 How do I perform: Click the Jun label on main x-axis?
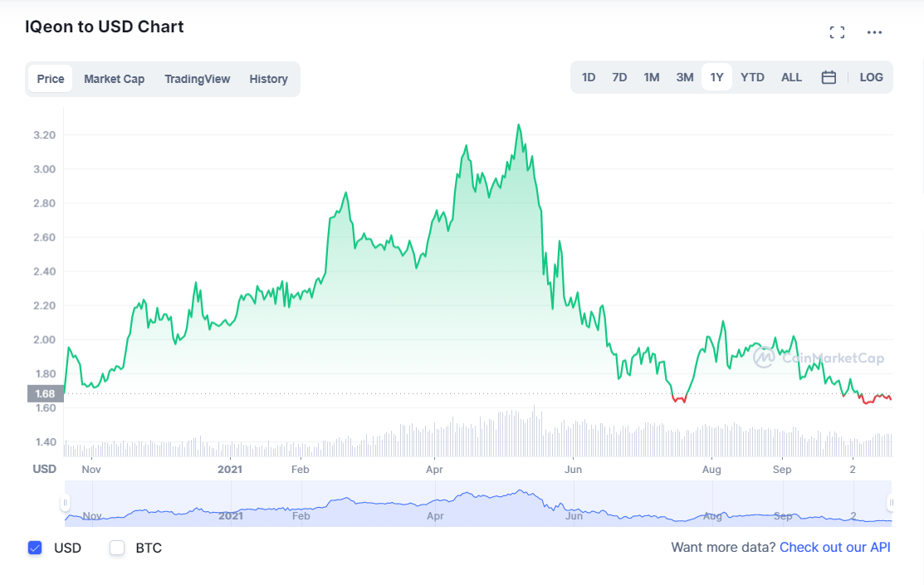pyautogui.click(x=574, y=470)
